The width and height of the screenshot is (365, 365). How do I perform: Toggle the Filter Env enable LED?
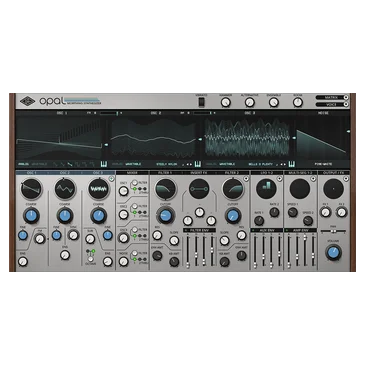point(186,230)
